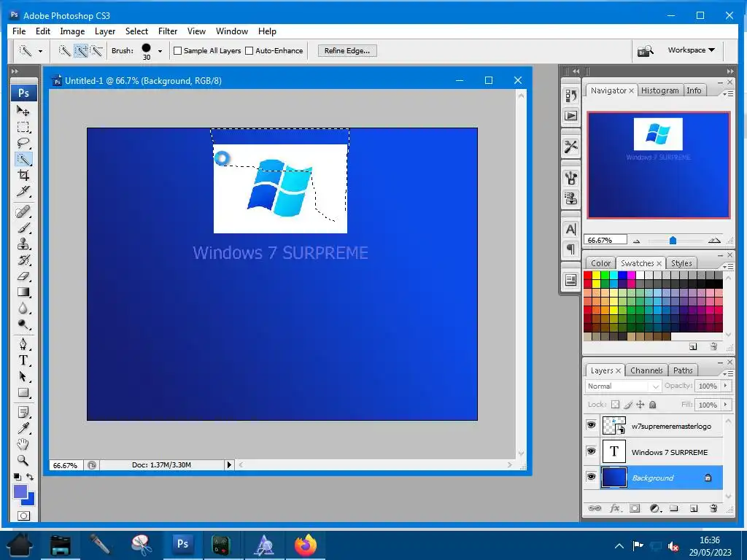Choose Subtract from selection mode in options bar
This screenshot has width=747, height=560.
(97, 50)
